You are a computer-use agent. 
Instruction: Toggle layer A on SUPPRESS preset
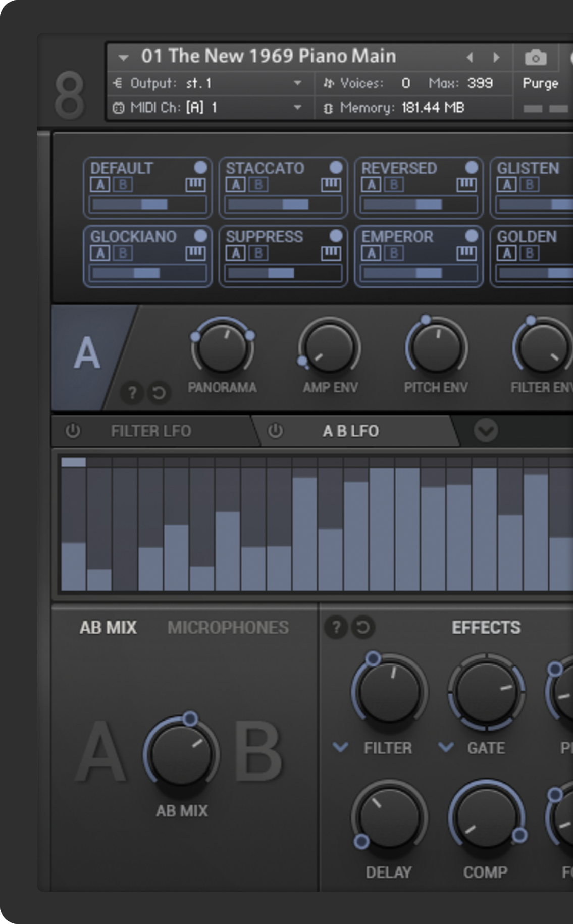point(235,253)
